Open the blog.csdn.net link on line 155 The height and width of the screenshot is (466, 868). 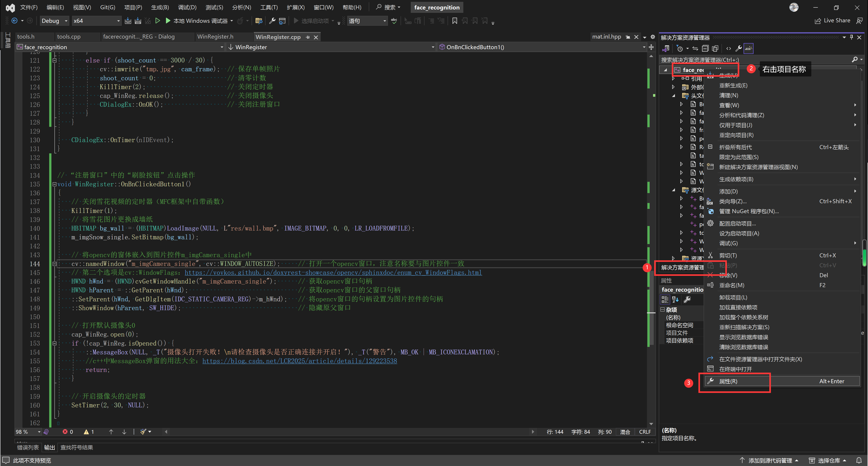(299, 361)
